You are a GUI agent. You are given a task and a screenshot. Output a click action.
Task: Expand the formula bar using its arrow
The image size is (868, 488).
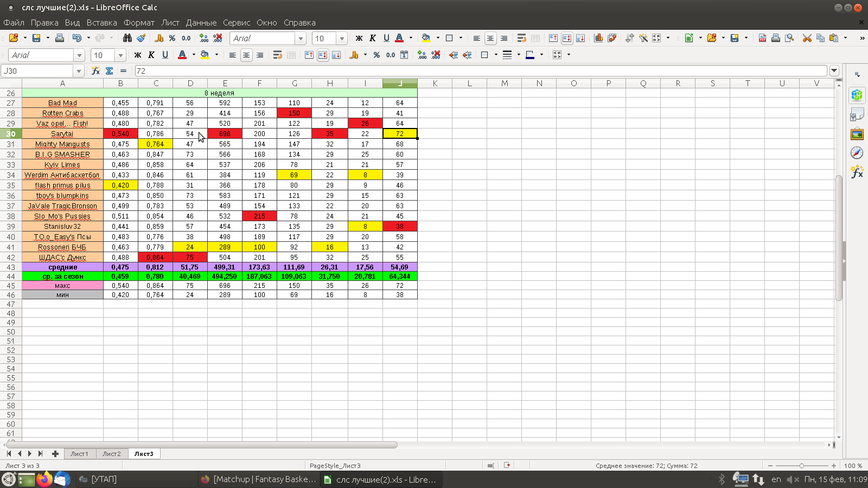click(x=834, y=71)
